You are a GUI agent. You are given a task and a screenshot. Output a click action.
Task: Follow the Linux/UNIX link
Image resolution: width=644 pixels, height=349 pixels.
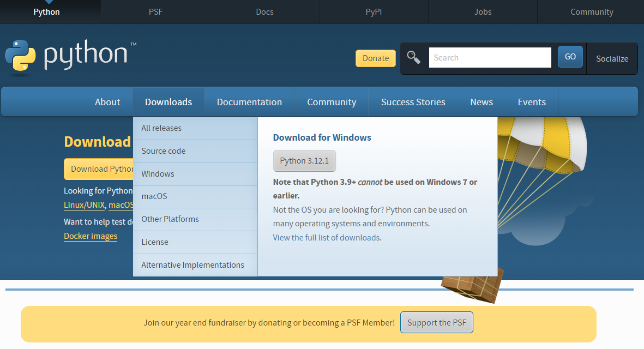(84, 205)
